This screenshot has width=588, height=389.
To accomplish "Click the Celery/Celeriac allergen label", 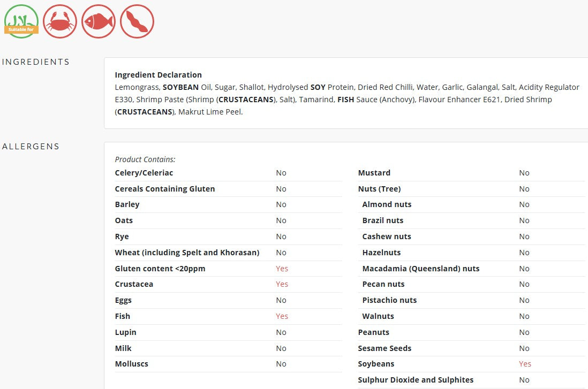I will 144,173.
